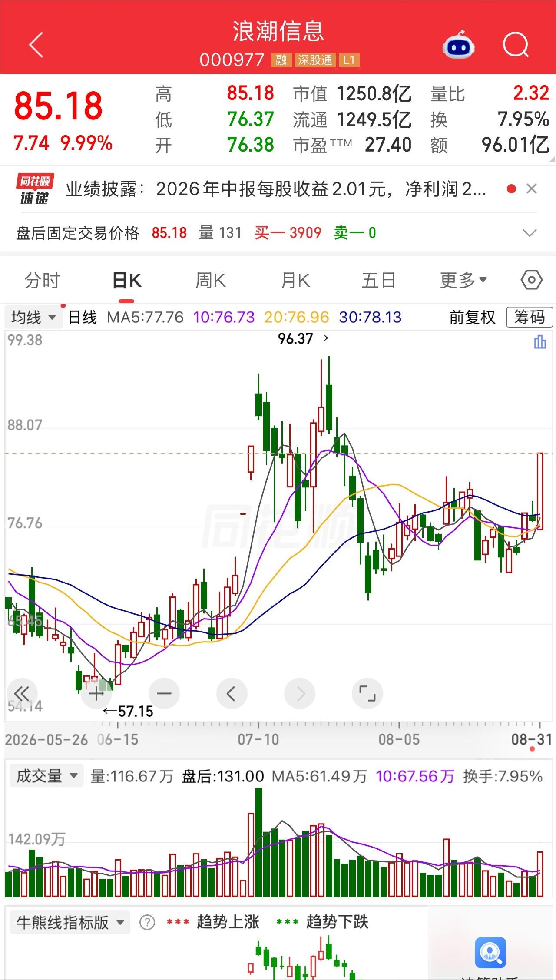Zoom out chart with minus button
This screenshot has width=556, height=980.
[164, 693]
